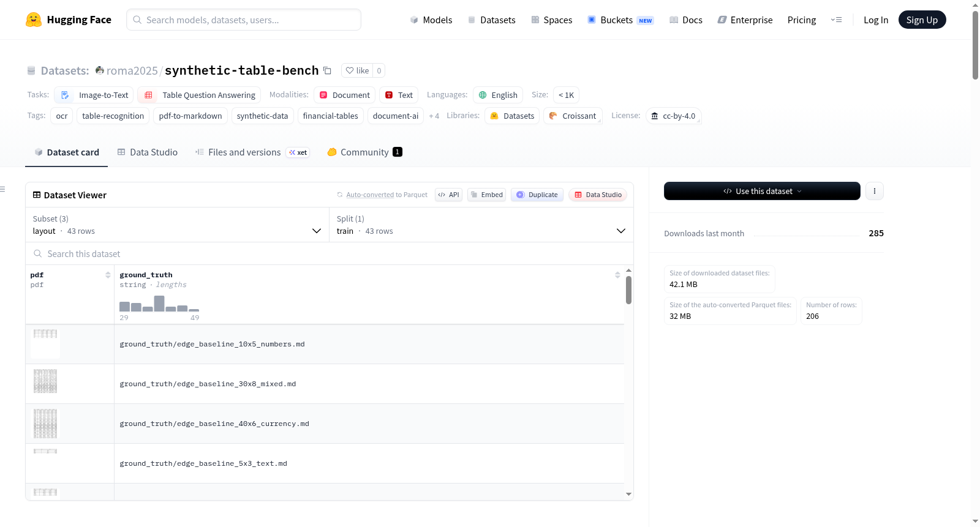Click the Datasets stack icon before the title
Viewport: 980px width, 527px height.
(31, 70)
